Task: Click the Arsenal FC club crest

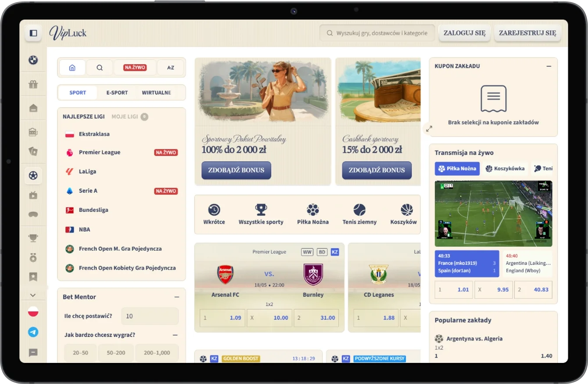Action: (x=226, y=275)
